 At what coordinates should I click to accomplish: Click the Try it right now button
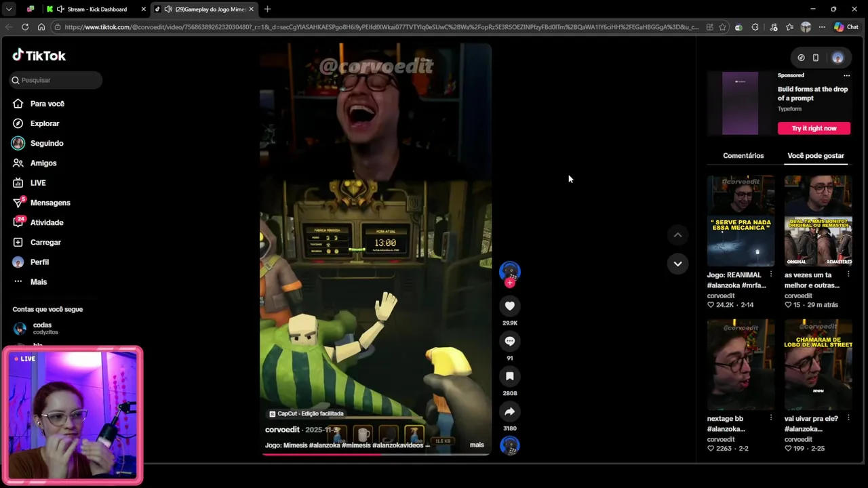coord(814,128)
